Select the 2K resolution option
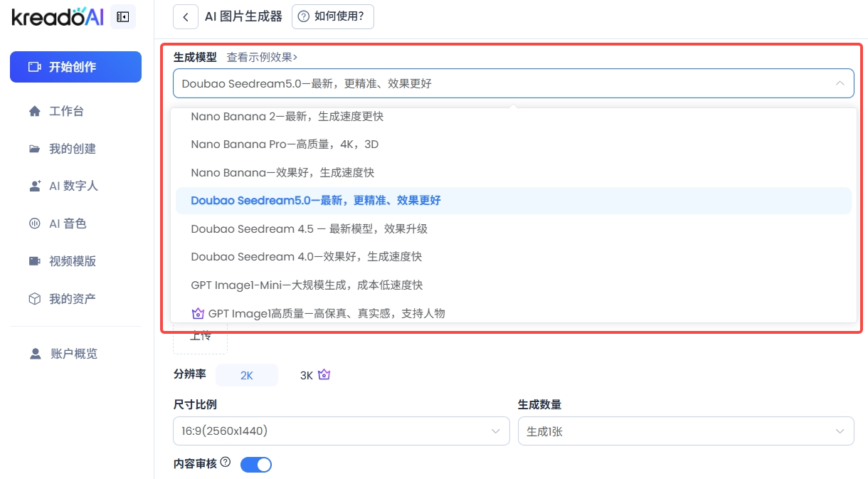Image resolution: width=868 pixels, height=479 pixels. point(246,375)
